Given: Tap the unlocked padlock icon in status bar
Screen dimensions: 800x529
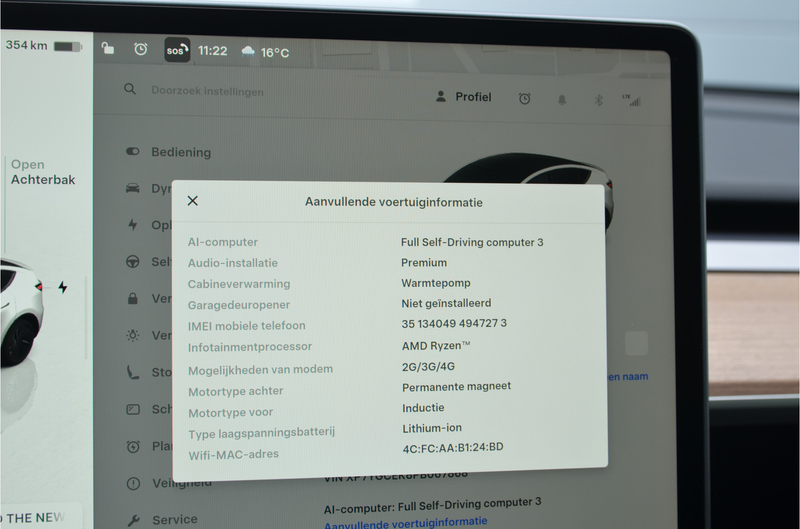Looking at the screenshot, I should point(108,48).
